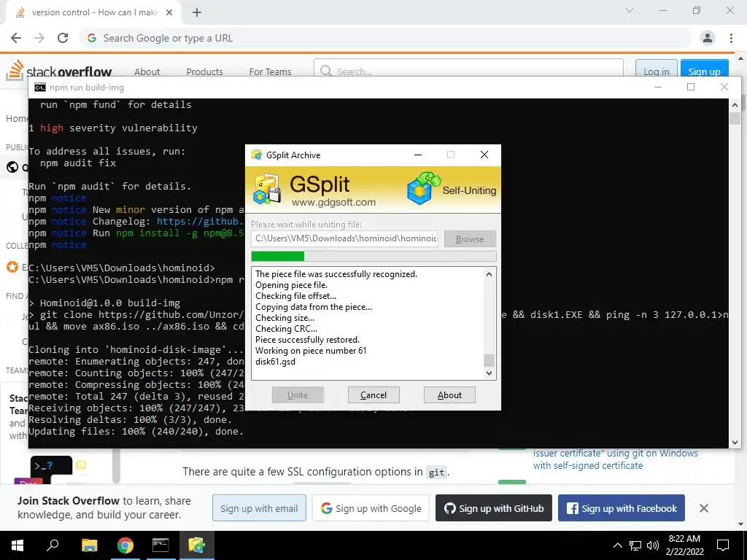
Task: Dismiss the Join Stack Overflow banner
Action: 704,508
